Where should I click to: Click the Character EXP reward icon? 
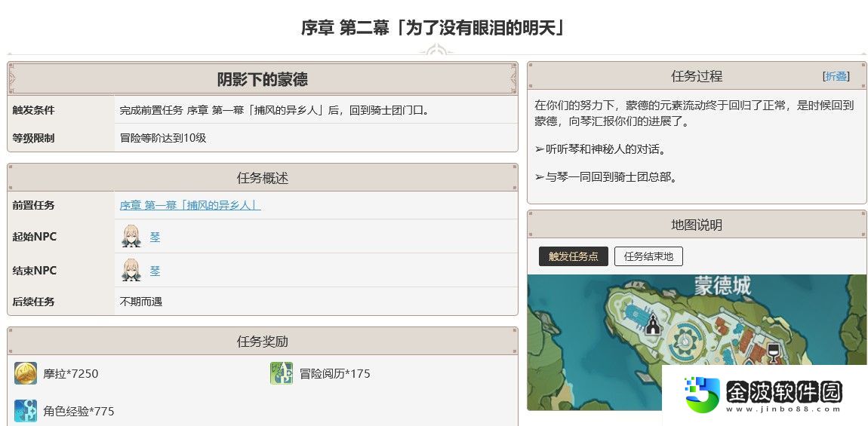click(x=26, y=411)
